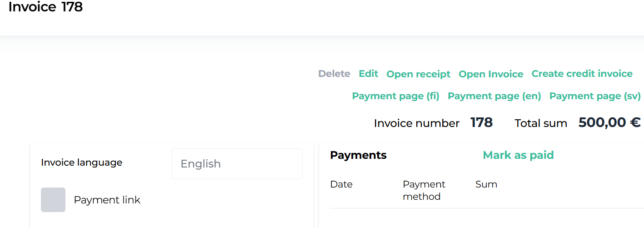
Task: Click the total sum 500,00 € value
Action: (609, 122)
